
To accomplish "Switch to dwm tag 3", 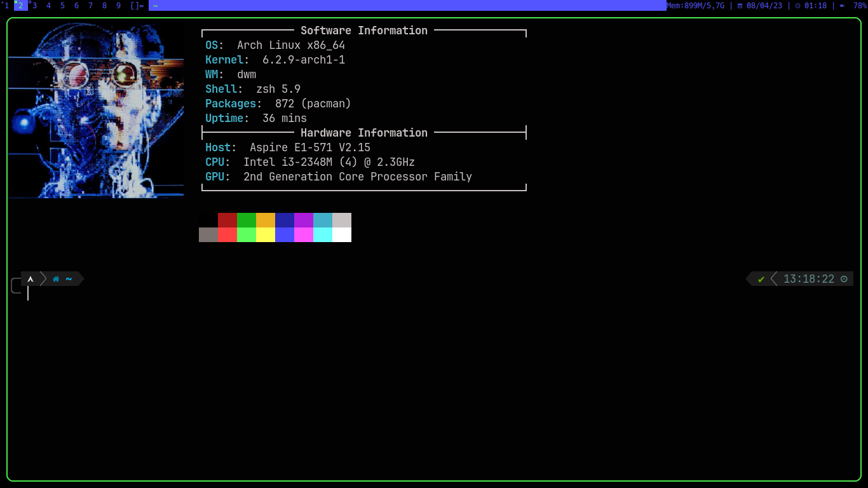I will coord(34,6).
